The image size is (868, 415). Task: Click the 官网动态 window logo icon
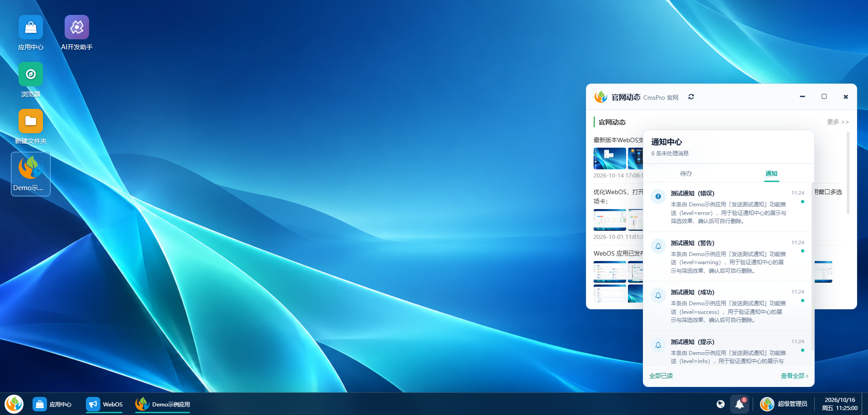[x=601, y=97]
